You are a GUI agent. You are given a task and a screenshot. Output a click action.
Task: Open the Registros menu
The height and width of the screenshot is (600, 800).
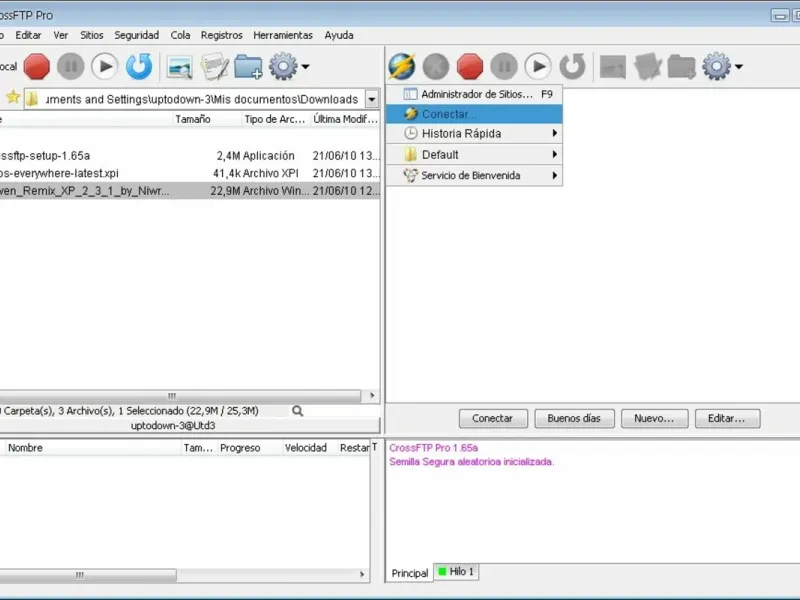pos(221,35)
